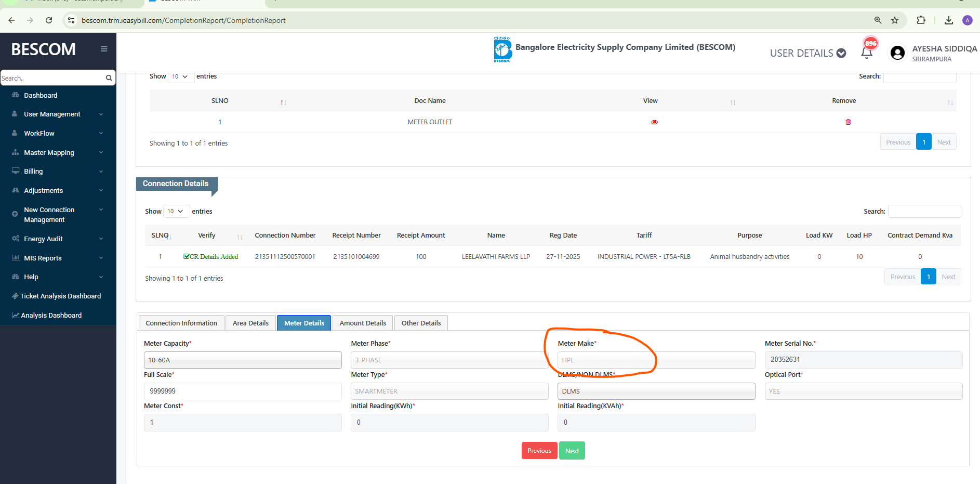Screen dimensions: 980x484
Task: Open browser extensions puzzle icon
Action: pyautogui.click(x=921, y=20)
